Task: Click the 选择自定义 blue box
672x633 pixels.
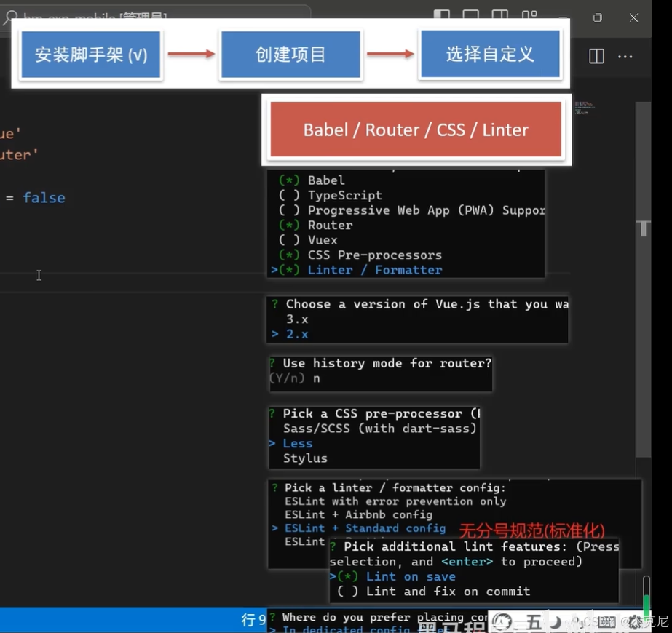Action: (x=490, y=54)
